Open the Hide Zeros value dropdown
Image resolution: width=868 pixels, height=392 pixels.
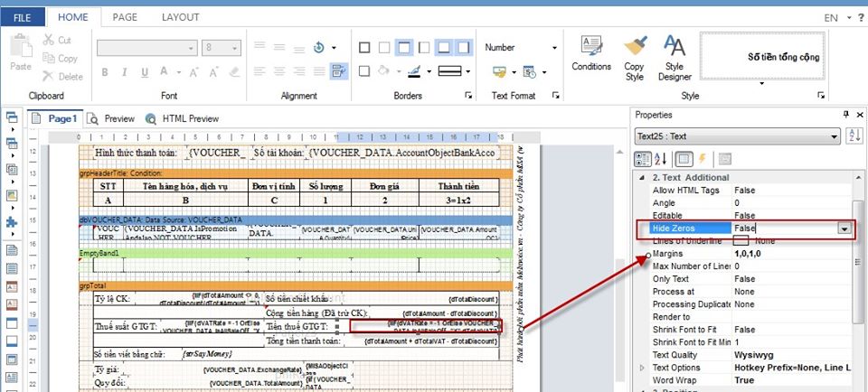(844, 229)
